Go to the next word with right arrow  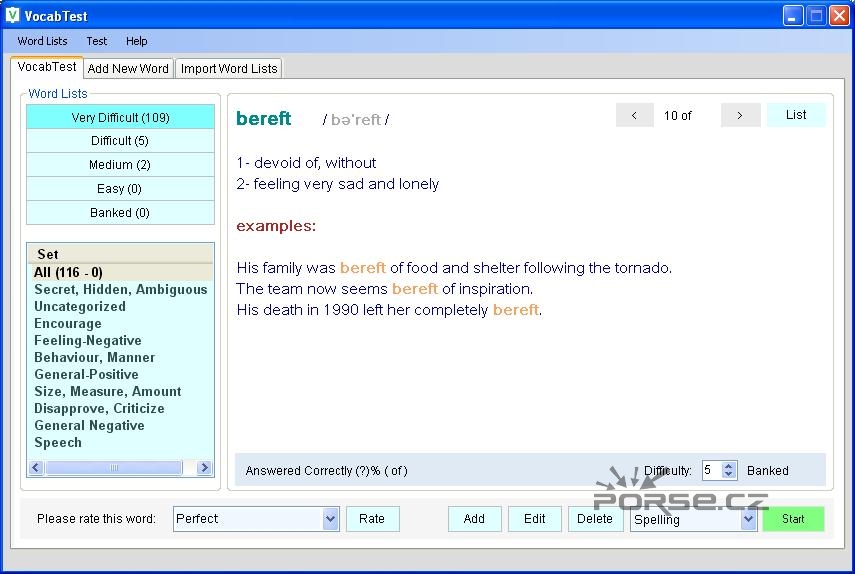[740, 115]
